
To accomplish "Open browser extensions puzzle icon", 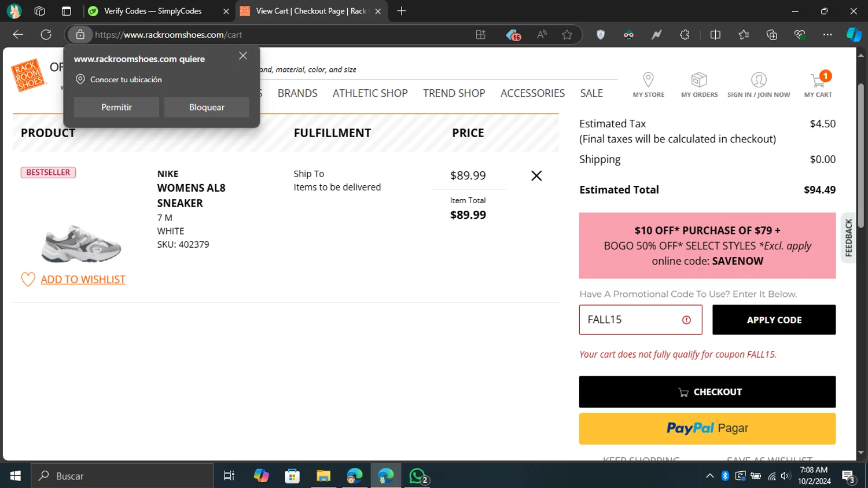I will [x=685, y=35].
